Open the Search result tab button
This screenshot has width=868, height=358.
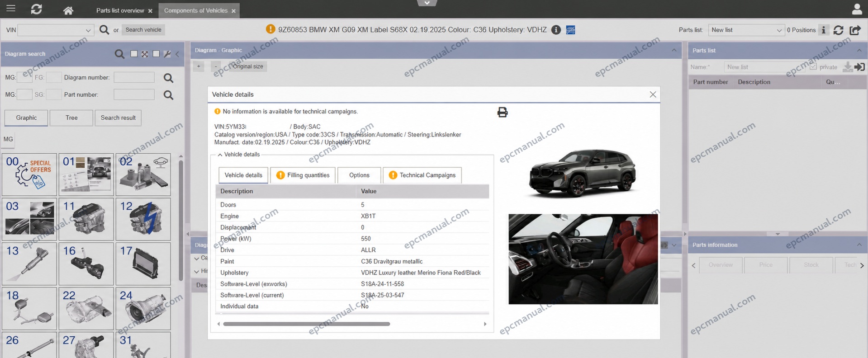click(118, 118)
